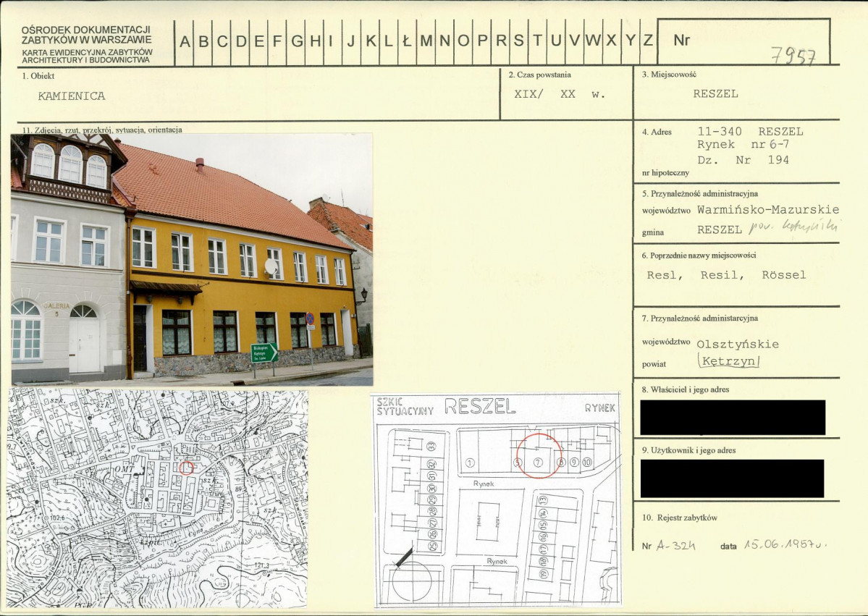Screen dimensions: 868x616
Task: Click plot number 1 on the sketch
Action: click(x=470, y=463)
